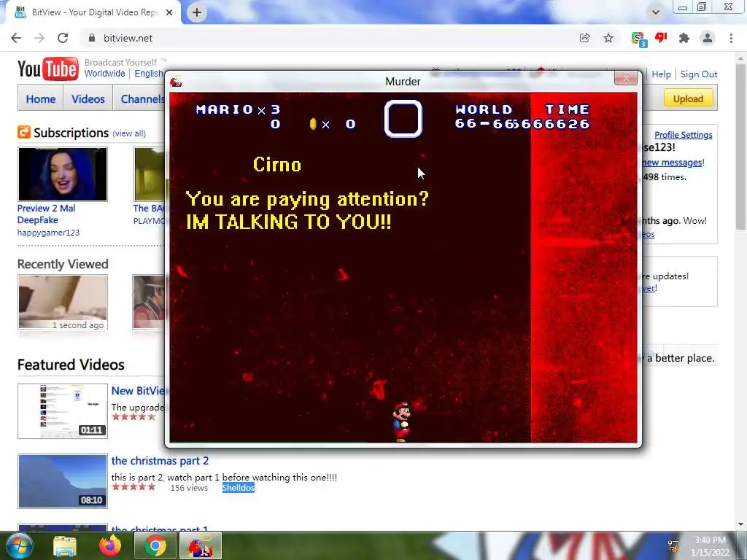747x560 pixels.
Task: Click Sign Out
Action: pos(699,74)
